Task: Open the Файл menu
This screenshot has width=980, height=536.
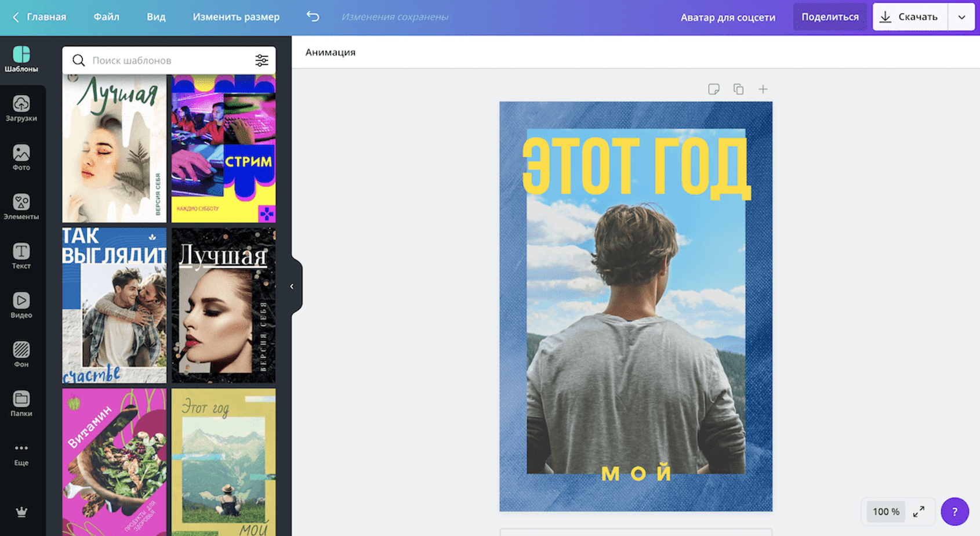Action: click(106, 17)
